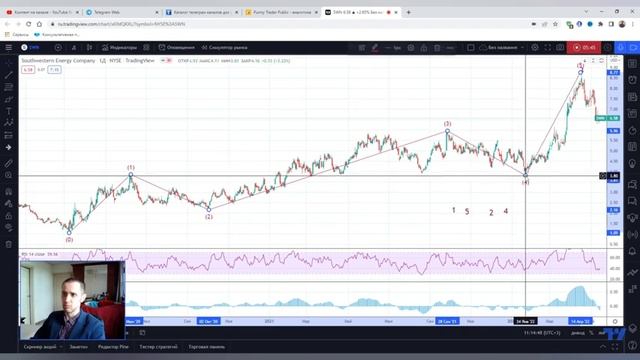Select the patterns (Elliott wave) tool
Screen dimensions: 640x360
[x=9, y=123]
